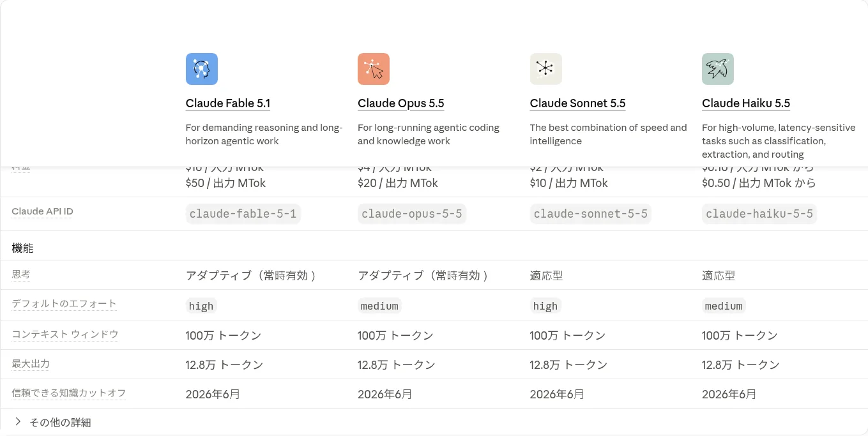Click the 信頼できる知識カットオフ row label
868x436 pixels.
[69, 393]
